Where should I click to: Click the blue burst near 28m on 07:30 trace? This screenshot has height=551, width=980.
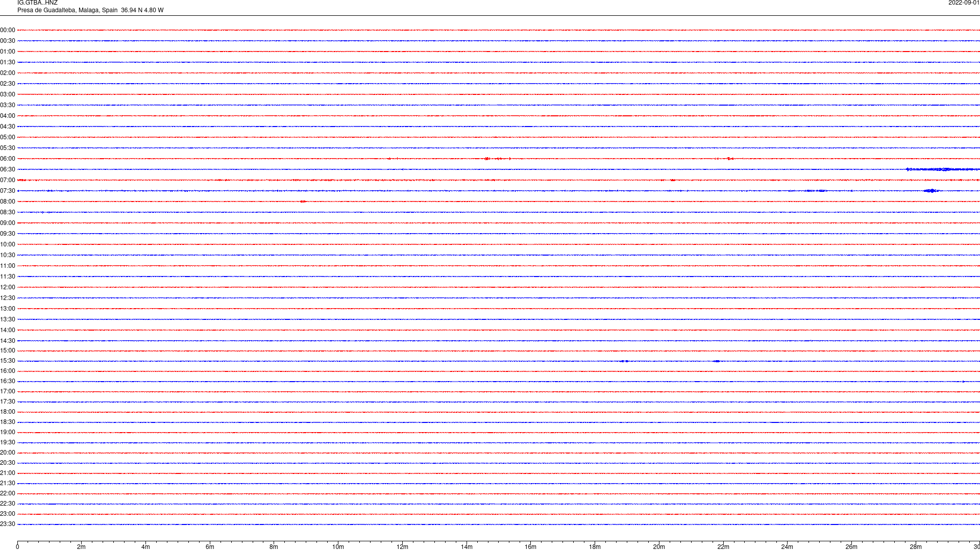[x=932, y=191]
